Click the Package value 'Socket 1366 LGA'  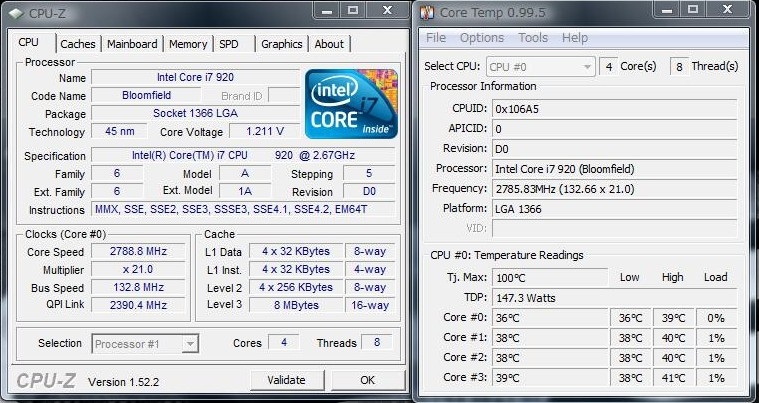195,113
